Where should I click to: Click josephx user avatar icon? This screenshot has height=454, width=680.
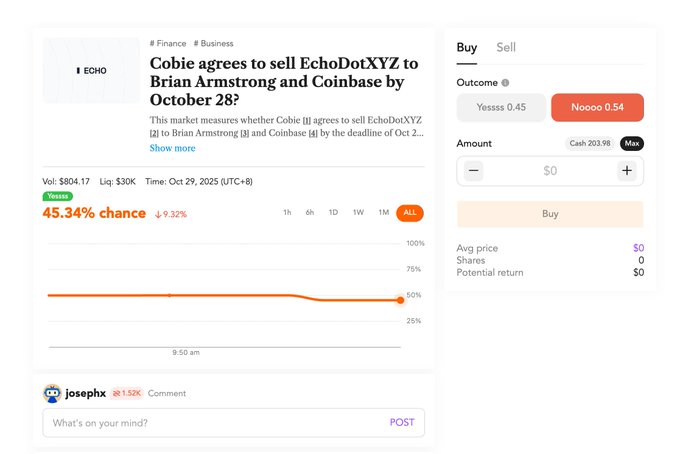pyautogui.click(x=52, y=393)
